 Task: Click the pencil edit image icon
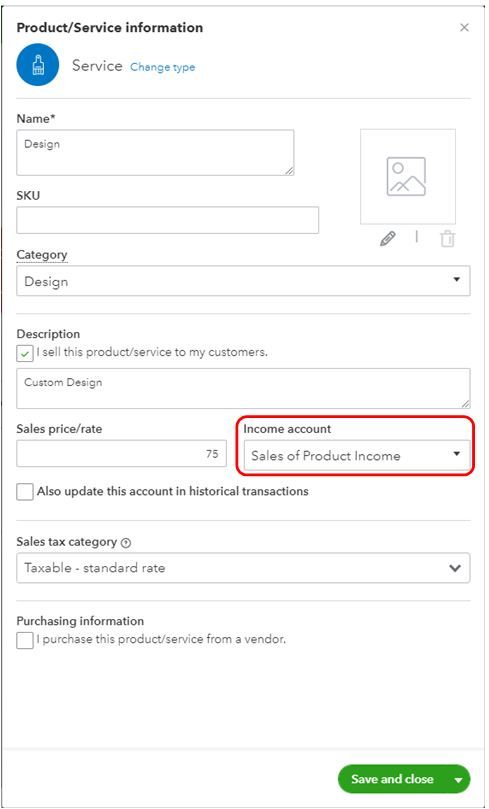click(388, 239)
